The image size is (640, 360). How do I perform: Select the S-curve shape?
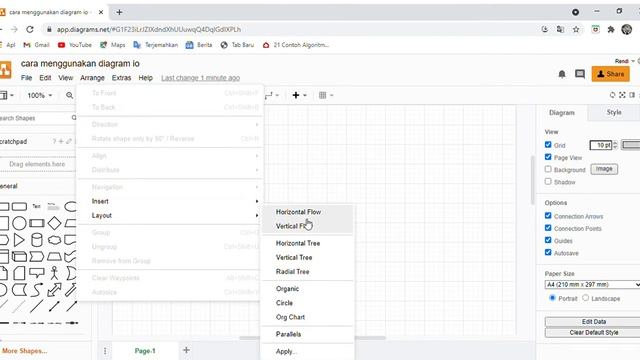pyautogui.click(x=37, y=290)
